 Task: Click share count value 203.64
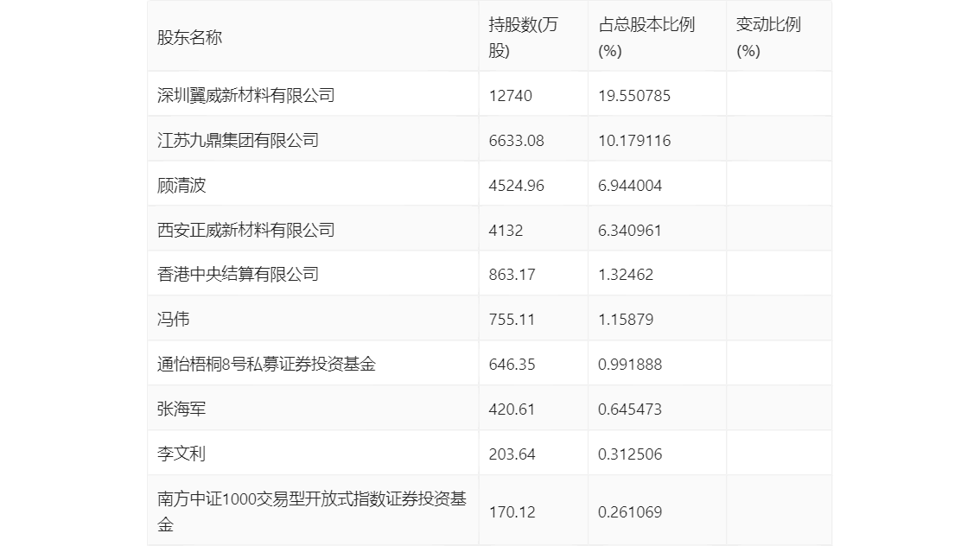512,454
